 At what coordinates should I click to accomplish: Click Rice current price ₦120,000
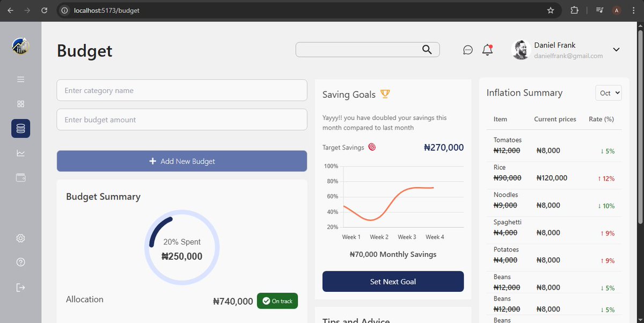tap(552, 178)
